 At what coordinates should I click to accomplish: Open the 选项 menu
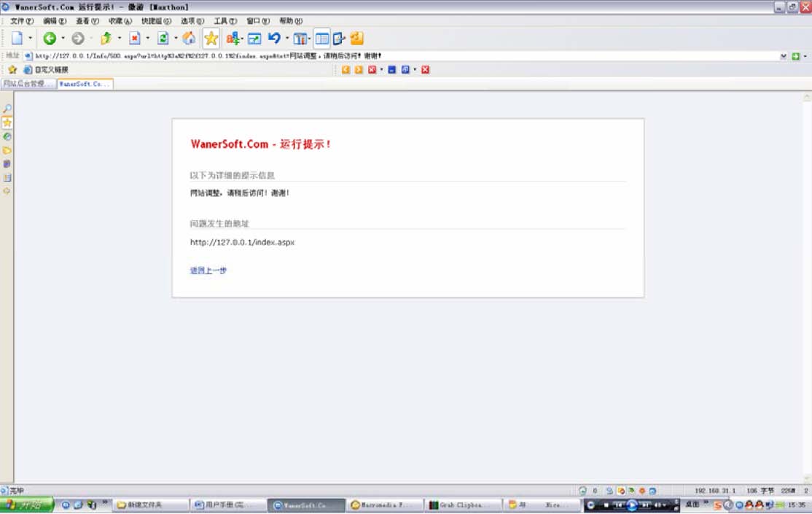click(x=192, y=21)
